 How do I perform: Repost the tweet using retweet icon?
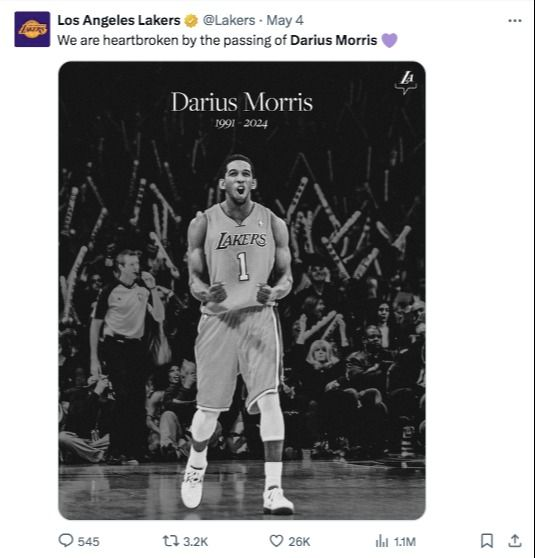[170, 541]
